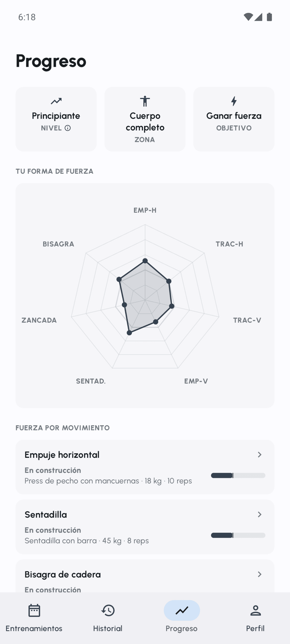The width and height of the screenshot is (290, 644).
Task: Click the SENTAD. data point on radar chart
Action: (x=129, y=333)
